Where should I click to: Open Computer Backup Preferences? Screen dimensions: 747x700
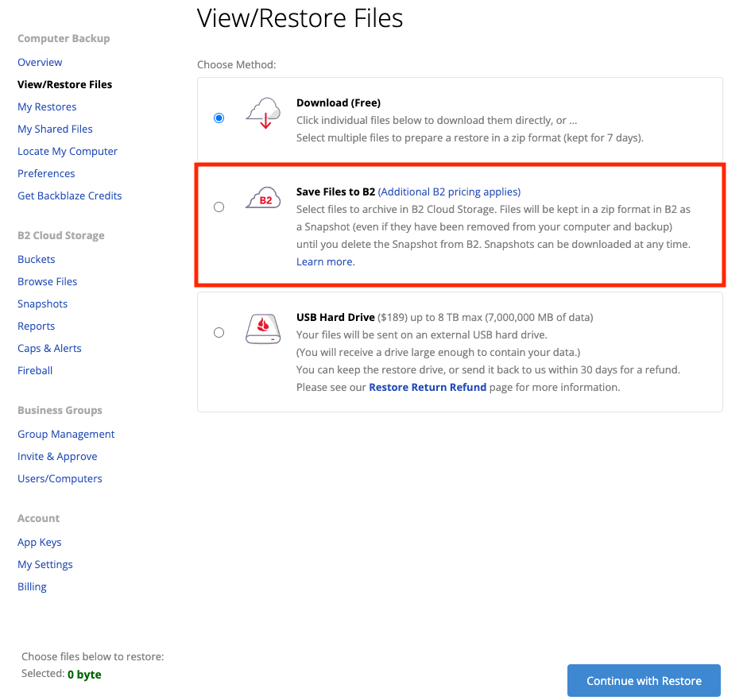(x=46, y=173)
